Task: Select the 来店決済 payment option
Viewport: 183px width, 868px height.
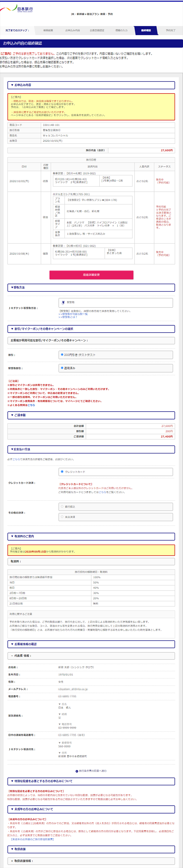Action: tap(62, 516)
